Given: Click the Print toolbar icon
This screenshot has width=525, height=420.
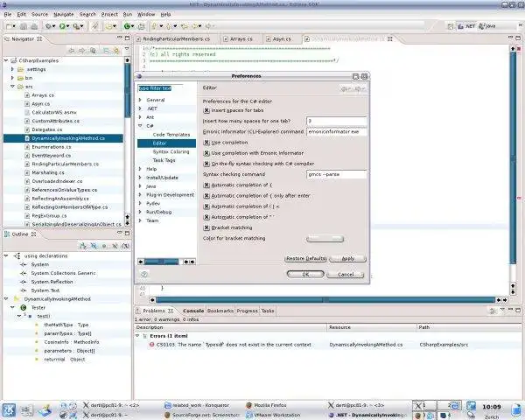Looking at the screenshot, I should 34,26.
